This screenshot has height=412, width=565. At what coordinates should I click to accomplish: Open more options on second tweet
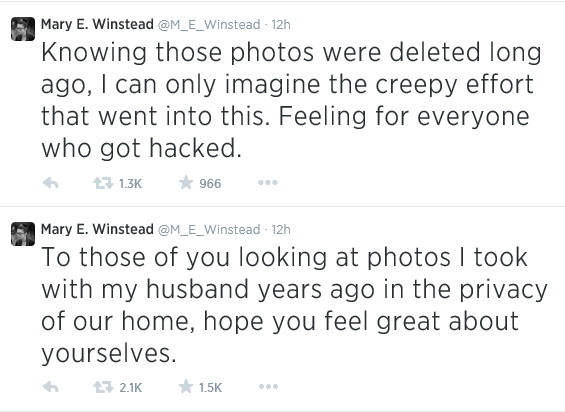[x=268, y=387]
